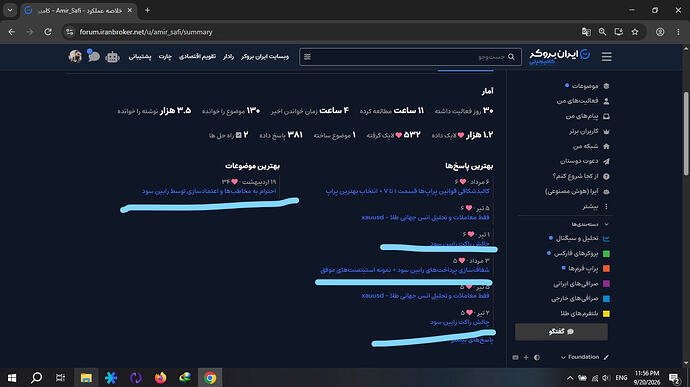Click the search magnifier icon in the search box
Screen dimensions: 690x387
coord(511,57)
